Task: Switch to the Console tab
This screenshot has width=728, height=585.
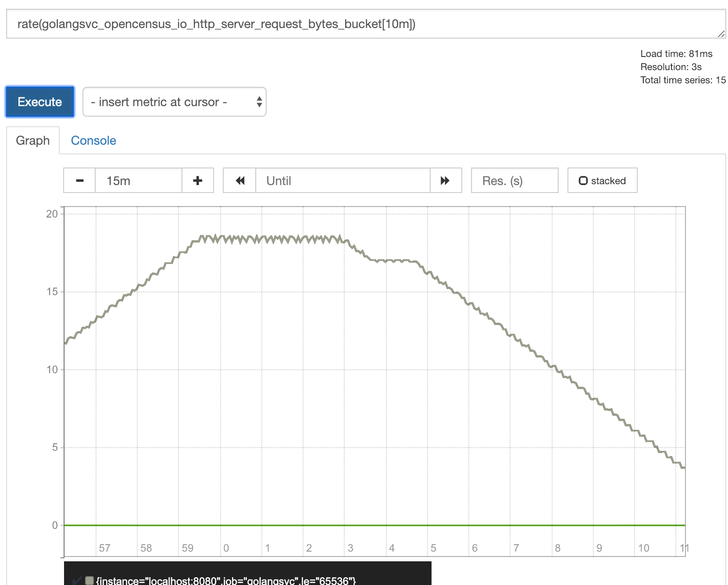Action: pos(93,141)
